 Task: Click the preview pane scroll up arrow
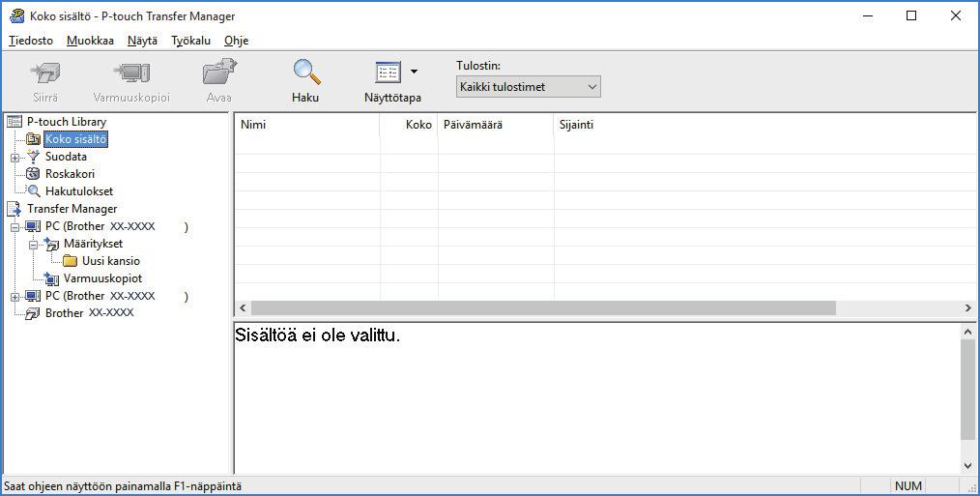pos(967,333)
